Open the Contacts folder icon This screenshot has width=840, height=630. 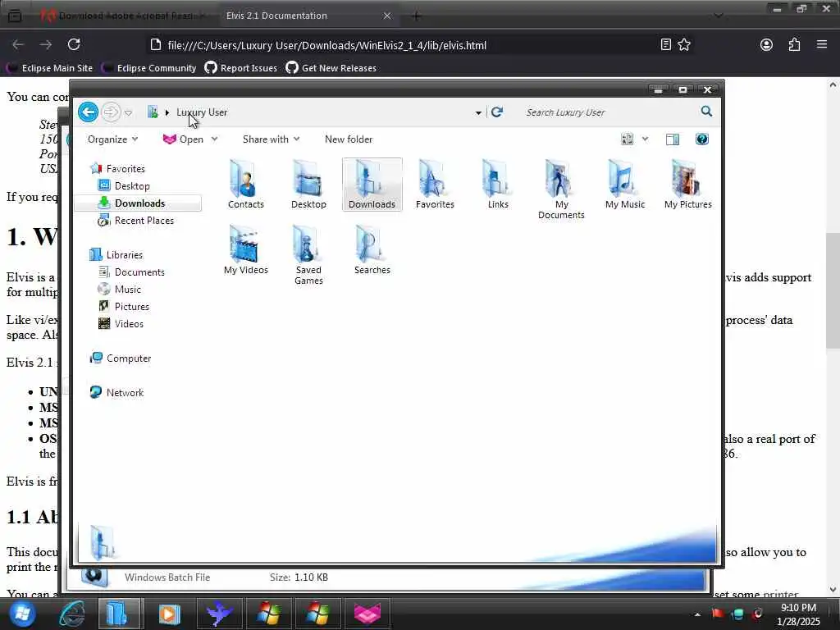tap(246, 185)
